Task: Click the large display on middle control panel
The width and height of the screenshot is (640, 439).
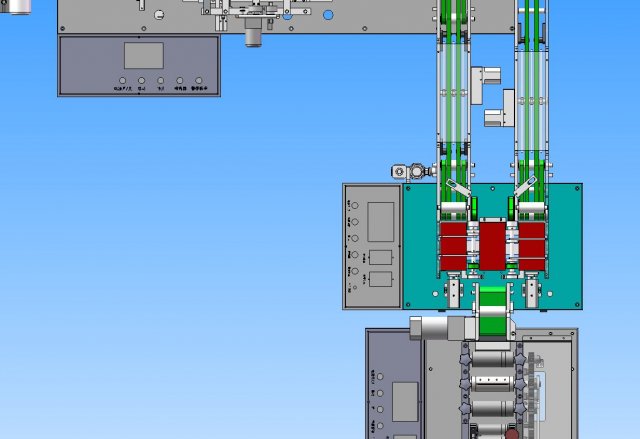Action: coord(380,221)
